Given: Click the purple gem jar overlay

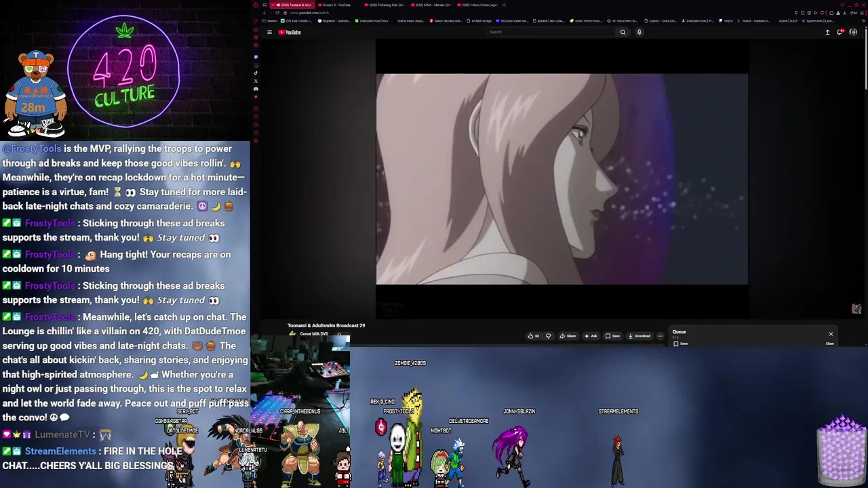Looking at the screenshot, I should 842,451.
